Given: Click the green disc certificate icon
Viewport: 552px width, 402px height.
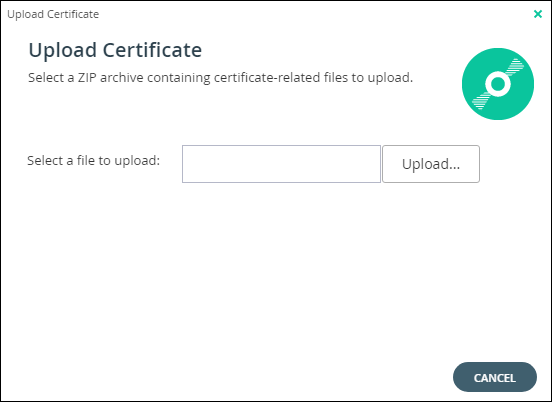Looking at the screenshot, I should click(498, 84).
